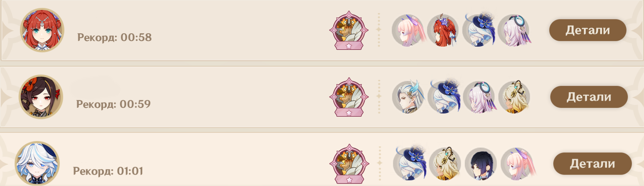Click the red-haired player avatar in first row
The height and width of the screenshot is (186, 644).
point(42,30)
